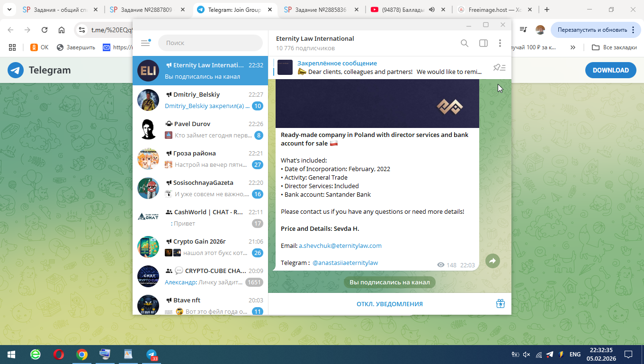Open the Chrome media control icon

tap(523, 29)
